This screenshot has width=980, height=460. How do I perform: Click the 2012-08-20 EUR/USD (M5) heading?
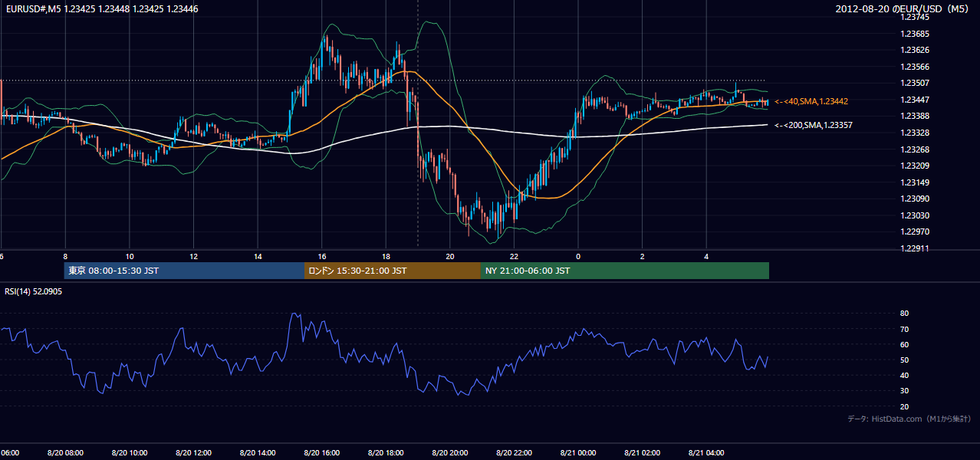[902, 9]
